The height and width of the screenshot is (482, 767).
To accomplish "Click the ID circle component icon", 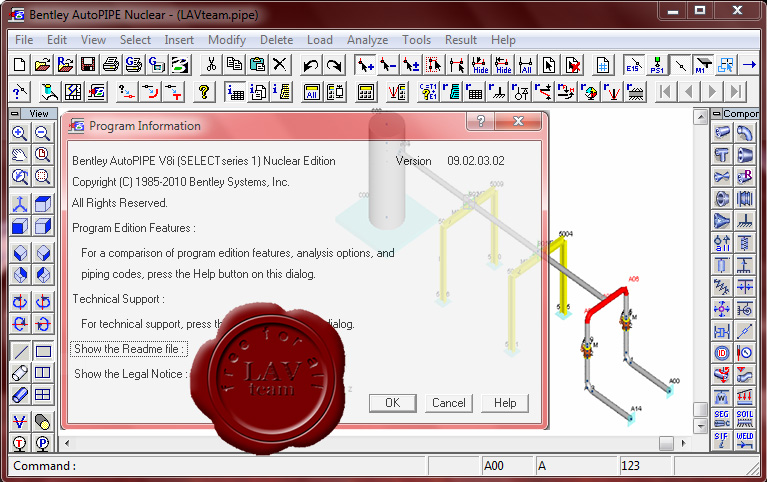I will (722, 353).
